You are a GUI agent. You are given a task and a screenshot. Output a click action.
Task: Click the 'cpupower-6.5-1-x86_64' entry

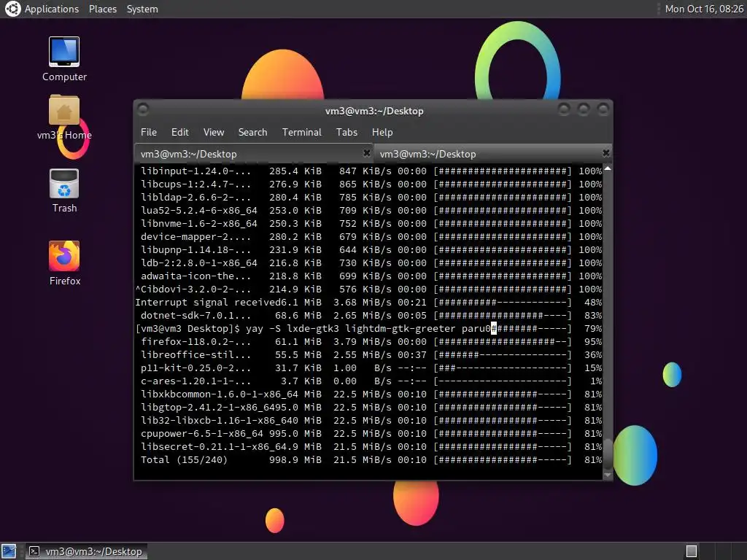(201, 434)
